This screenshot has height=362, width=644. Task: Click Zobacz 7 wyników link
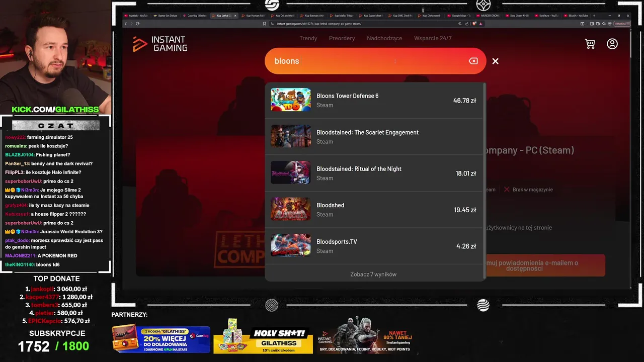373,274
